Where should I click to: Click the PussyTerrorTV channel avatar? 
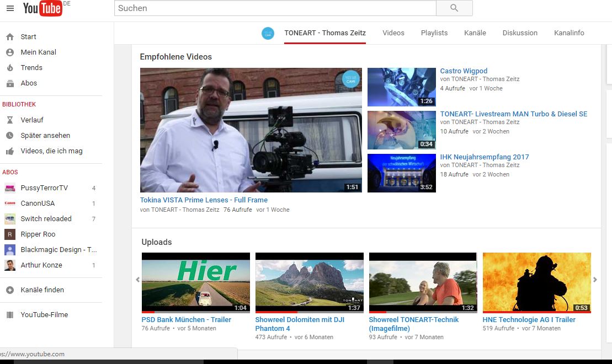coord(10,188)
